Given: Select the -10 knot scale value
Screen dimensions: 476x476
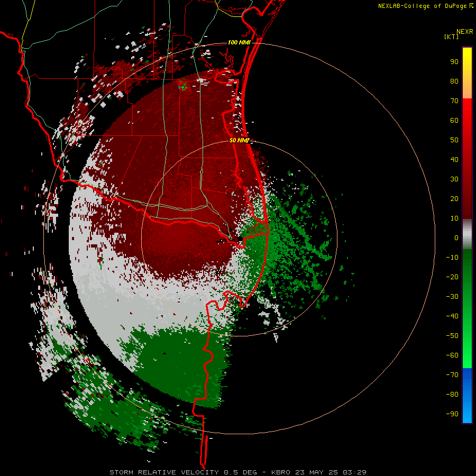Looking at the screenshot, I should pos(452,258).
